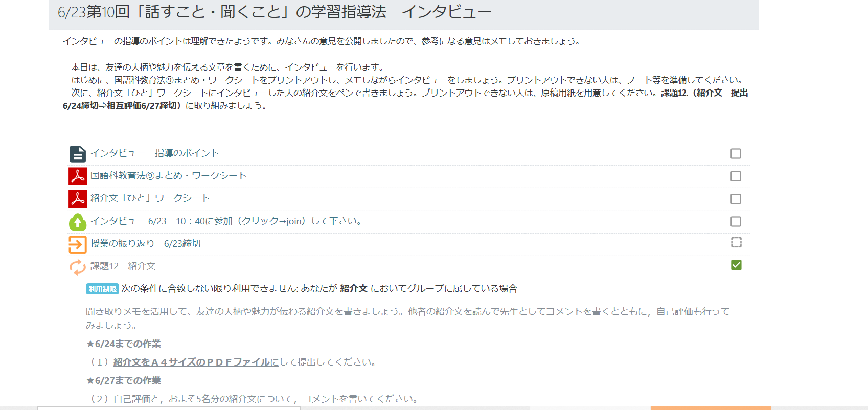Click the PDF icon for 紹介文「ひと」ワークシート
The height and width of the screenshot is (410, 868).
(78, 198)
